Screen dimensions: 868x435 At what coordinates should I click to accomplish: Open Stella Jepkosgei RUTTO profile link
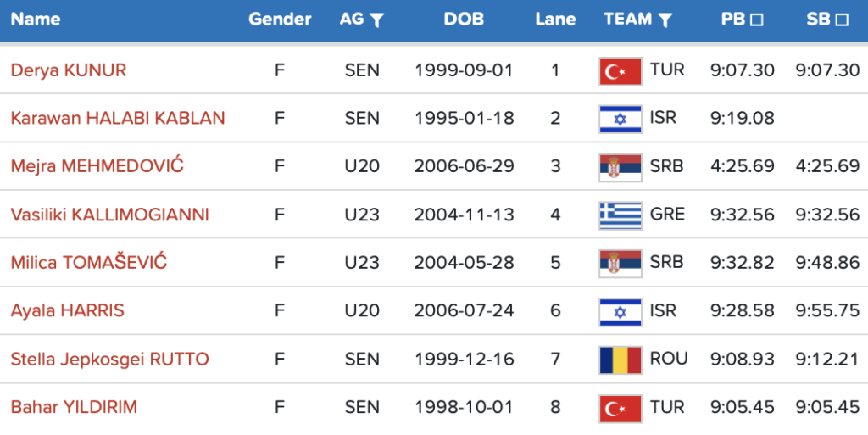click(109, 360)
